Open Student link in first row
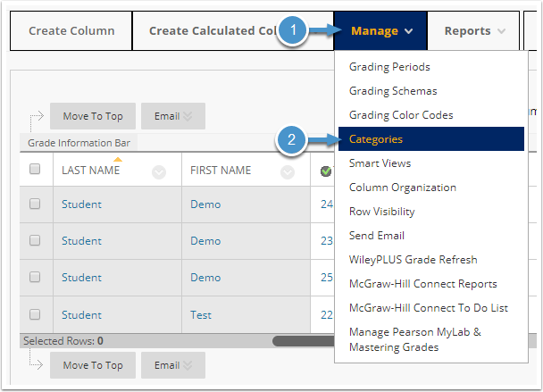Viewport: 543px width, 392px height. point(82,204)
